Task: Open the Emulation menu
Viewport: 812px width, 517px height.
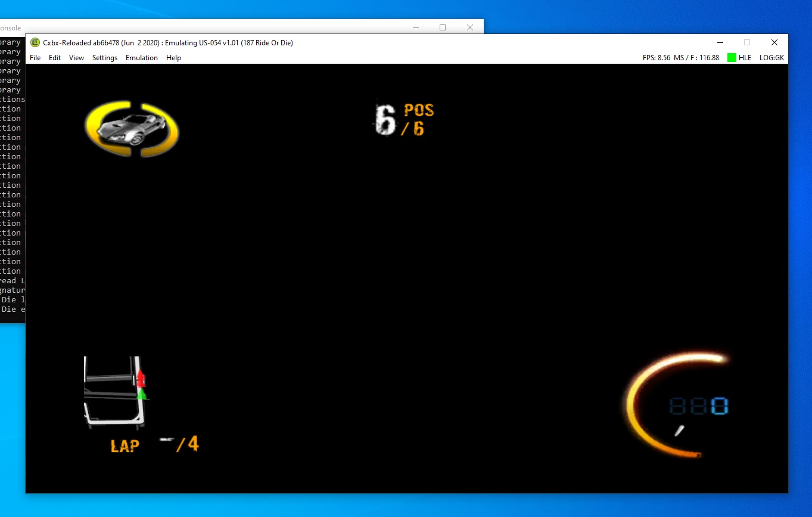Action: coord(142,58)
